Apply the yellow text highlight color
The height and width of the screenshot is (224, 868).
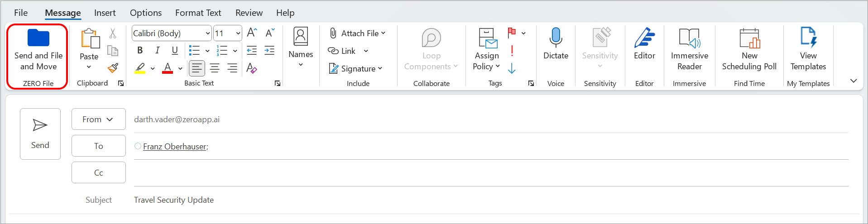point(140,68)
